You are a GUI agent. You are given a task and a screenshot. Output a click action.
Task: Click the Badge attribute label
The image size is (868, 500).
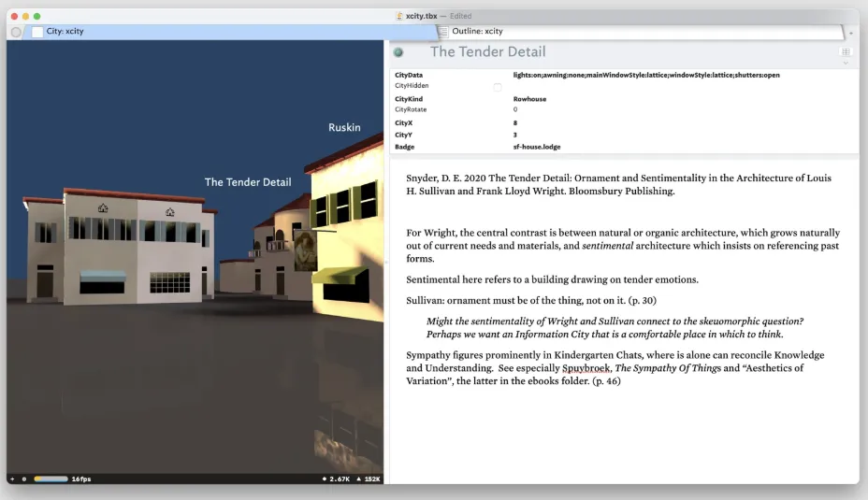(405, 147)
